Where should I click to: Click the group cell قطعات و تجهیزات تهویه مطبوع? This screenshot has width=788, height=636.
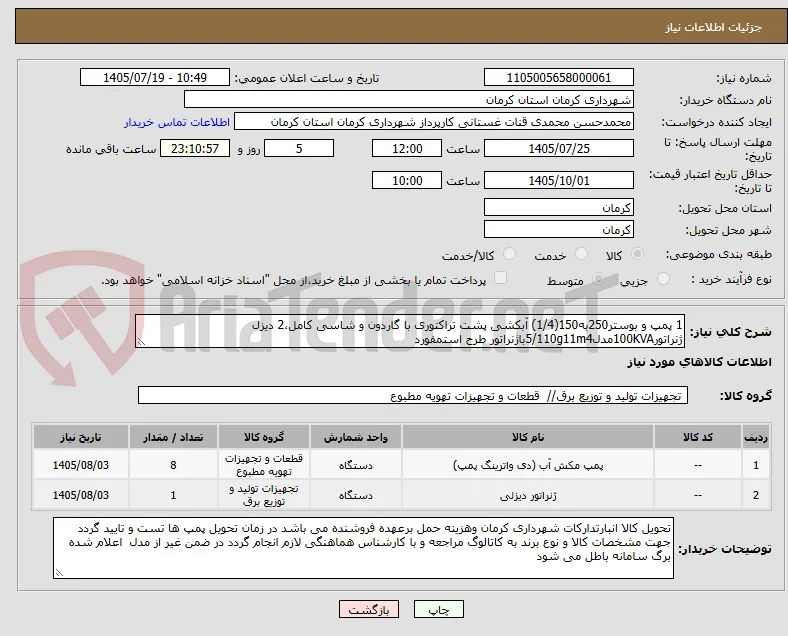(x=264, y=465)
